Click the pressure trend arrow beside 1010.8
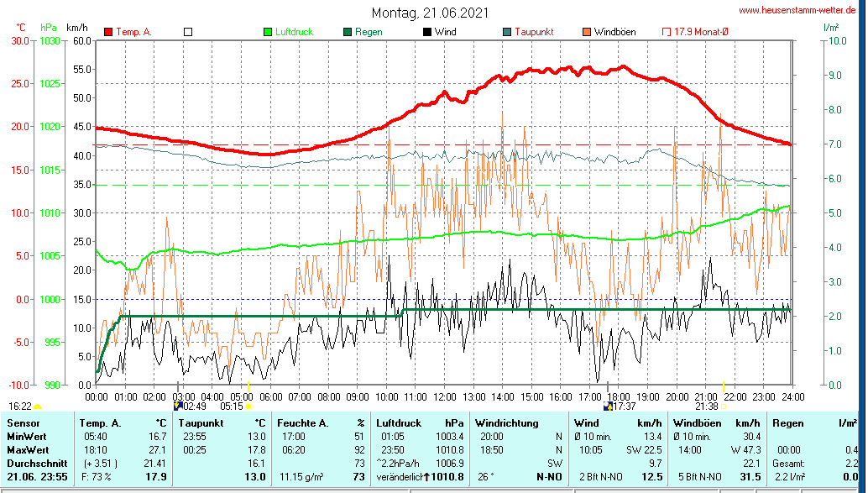 click(438, 478)
